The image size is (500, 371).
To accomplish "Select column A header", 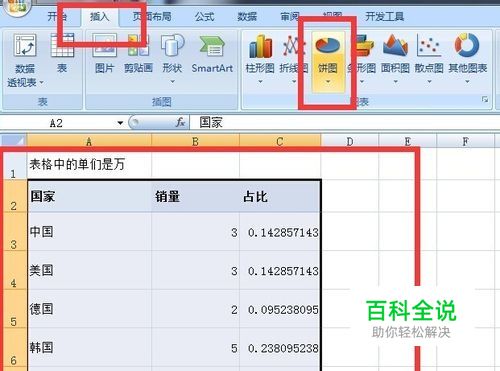I will pos(89,141).
